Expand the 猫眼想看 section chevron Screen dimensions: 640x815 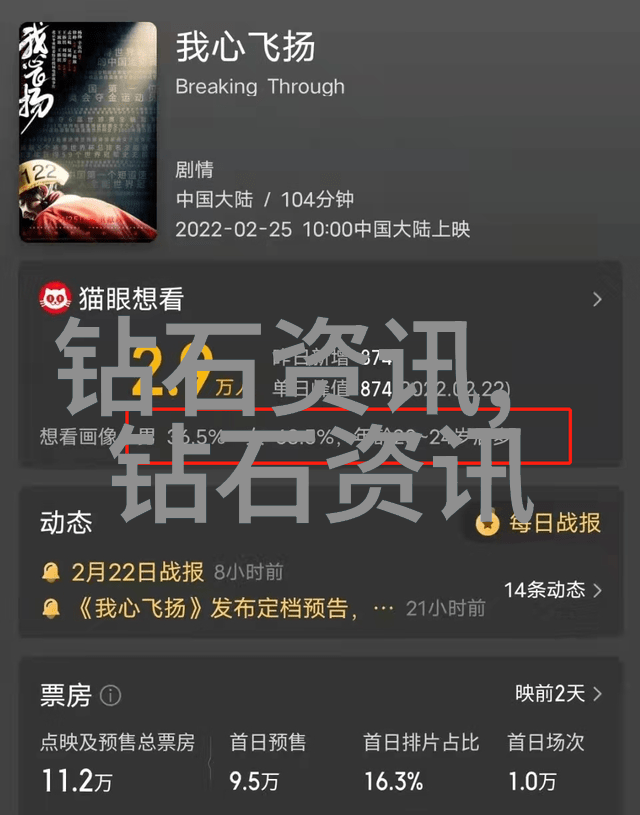[597, 299]
